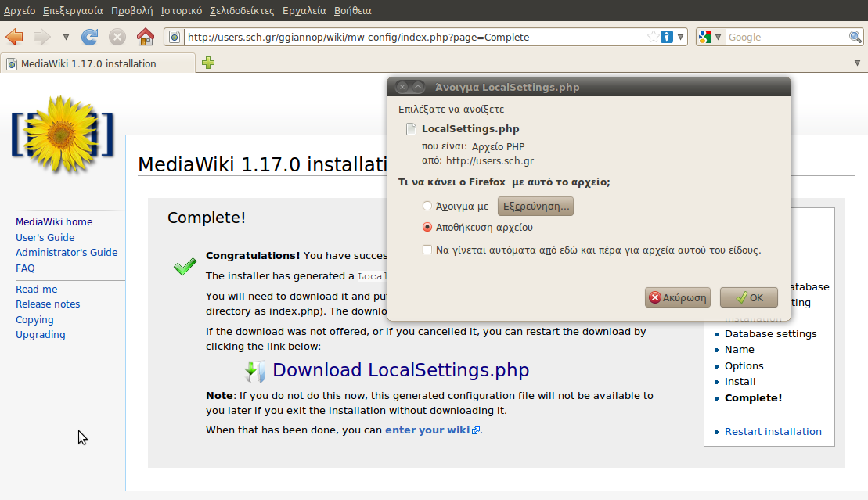
Task: Click the 'Complete!' step in installer list
Action: pyautogui.click(x=754, y=397)
